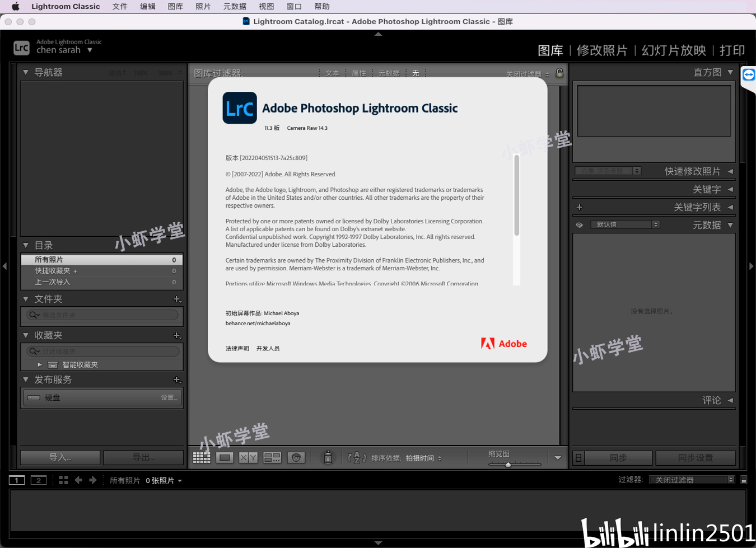Screen dimensions: 756x548
Task: Hide left panels via left edge arrow
Action: coord(4,266)
